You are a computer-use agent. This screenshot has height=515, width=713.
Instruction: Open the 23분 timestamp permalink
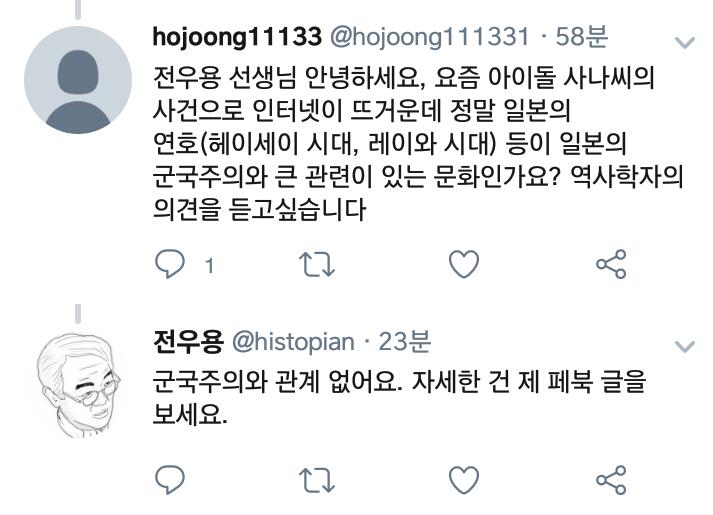coord(405,341)
